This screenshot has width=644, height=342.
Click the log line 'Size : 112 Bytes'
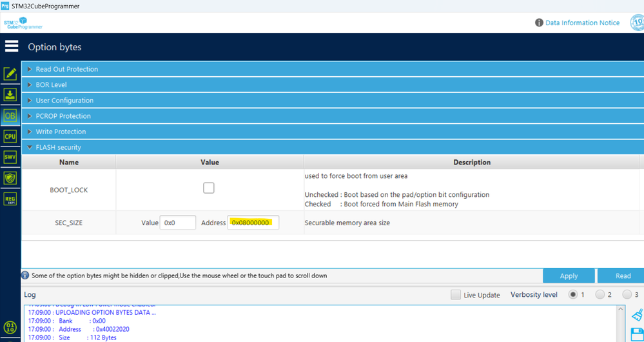[x=72, y=337]
